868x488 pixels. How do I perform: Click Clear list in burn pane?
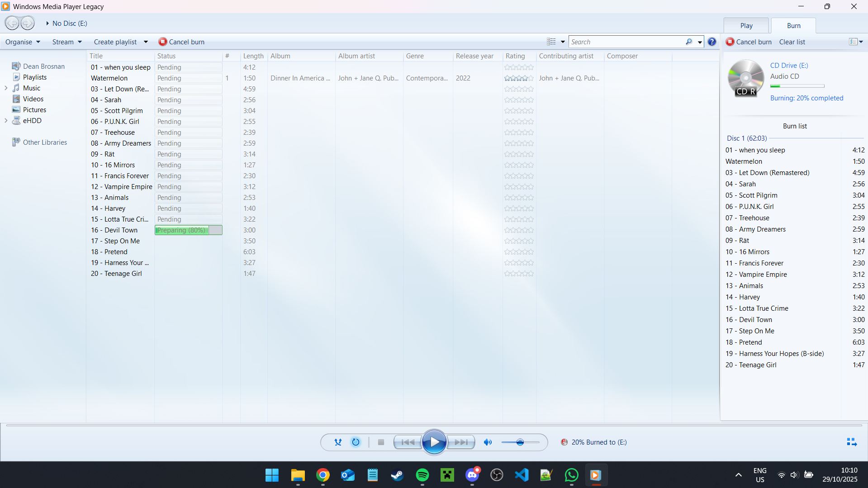point(792,42)
